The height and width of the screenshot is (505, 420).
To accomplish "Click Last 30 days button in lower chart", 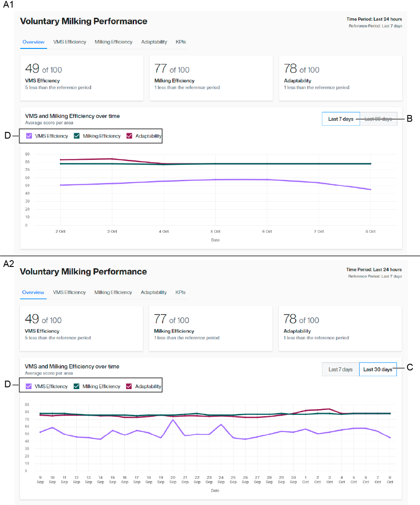I will coord(378,370).
